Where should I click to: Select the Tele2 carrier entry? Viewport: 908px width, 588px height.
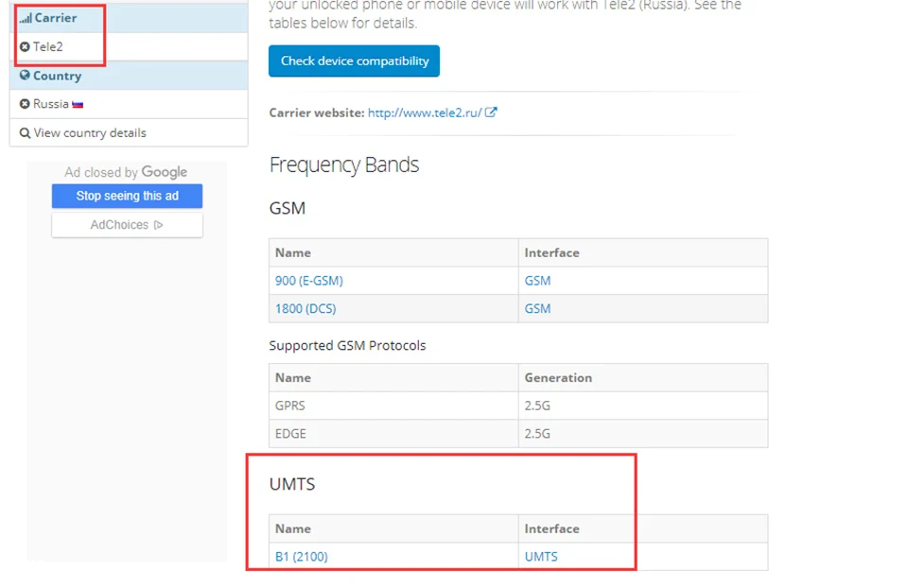pyautogui.click(x=129, y=47)
